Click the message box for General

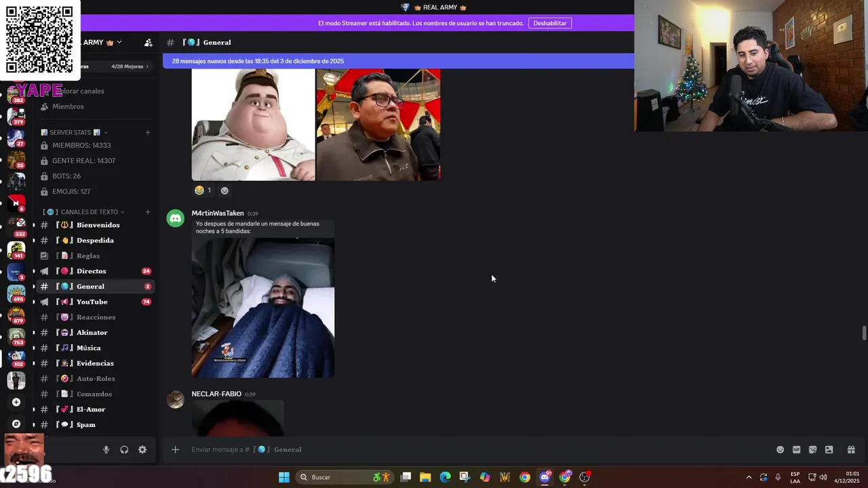pyautogui.click(x=475, y=449)
